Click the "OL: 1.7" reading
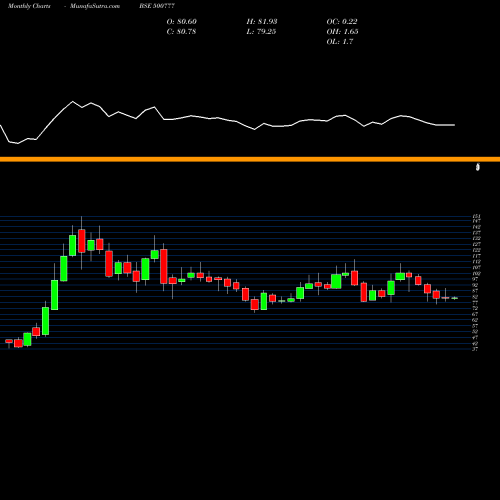Image resolution: width=500 pixels, height=500 pixels. (340, 41)
